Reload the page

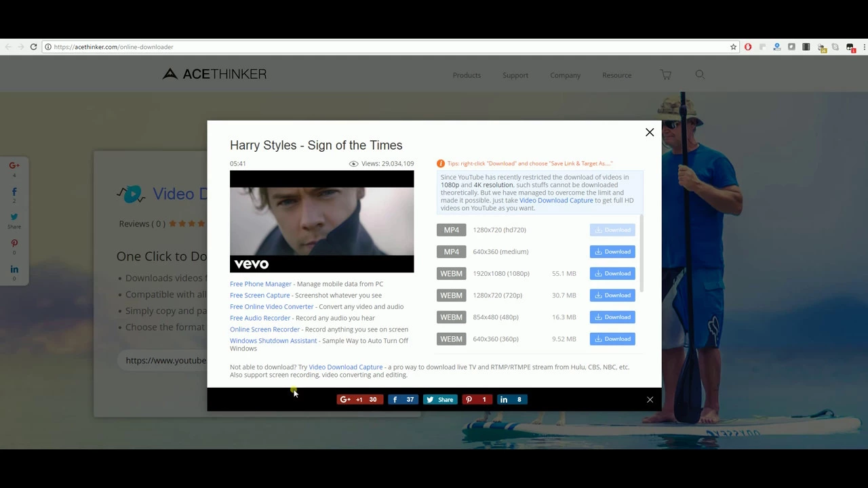tap(33, 47)
